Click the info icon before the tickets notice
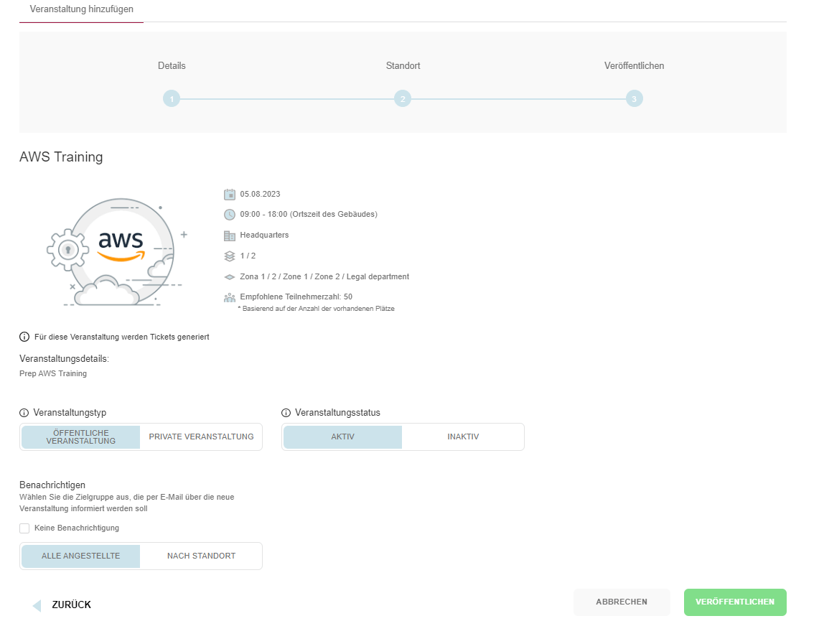819x644 pixels. click(x=24, y=337)
